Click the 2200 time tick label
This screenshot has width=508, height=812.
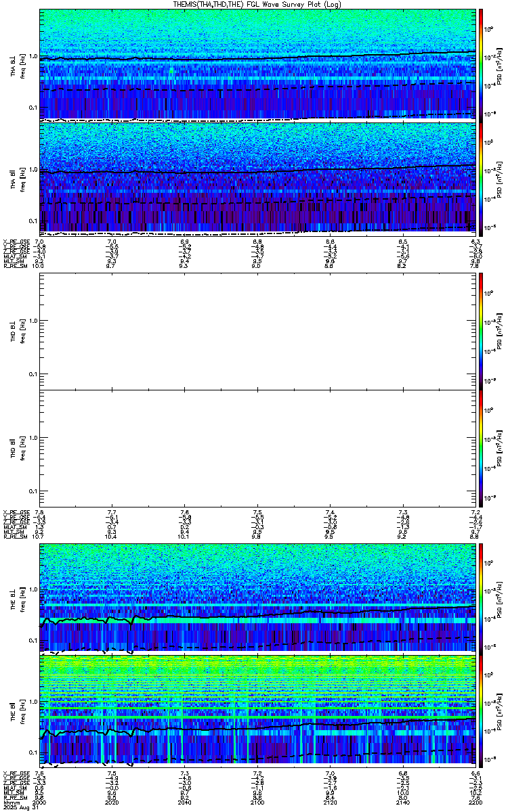[475, 803]
